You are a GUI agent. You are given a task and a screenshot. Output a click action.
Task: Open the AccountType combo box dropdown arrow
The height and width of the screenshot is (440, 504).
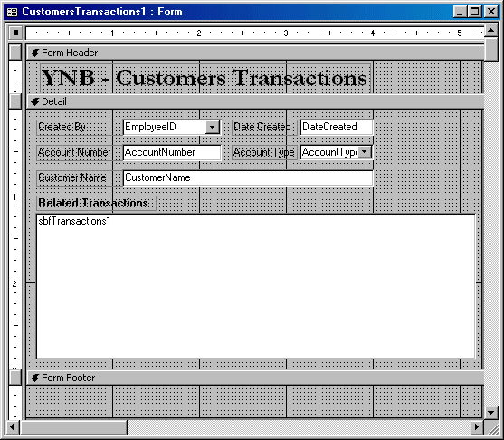pos(365,152)
